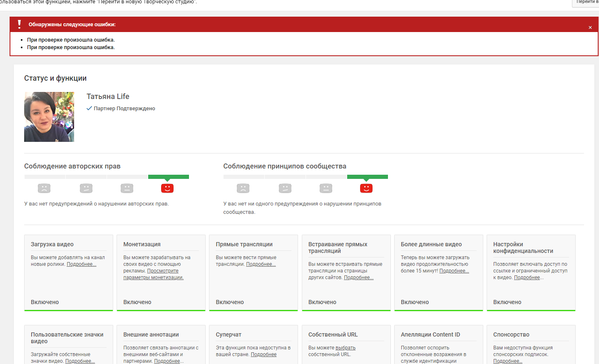Screen dimensions: 599x364
Task: Click the first gray sad face under copyright status
Action: coord(44,188)
